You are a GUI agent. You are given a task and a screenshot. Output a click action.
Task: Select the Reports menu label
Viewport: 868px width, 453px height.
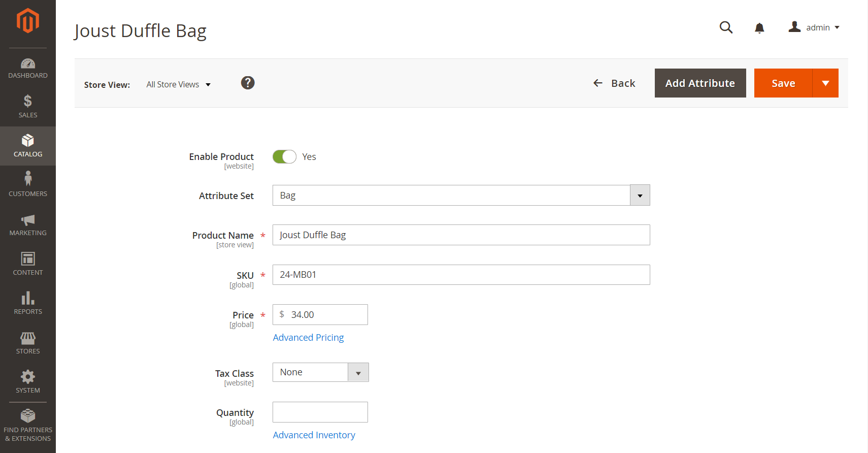click(28, 311)
